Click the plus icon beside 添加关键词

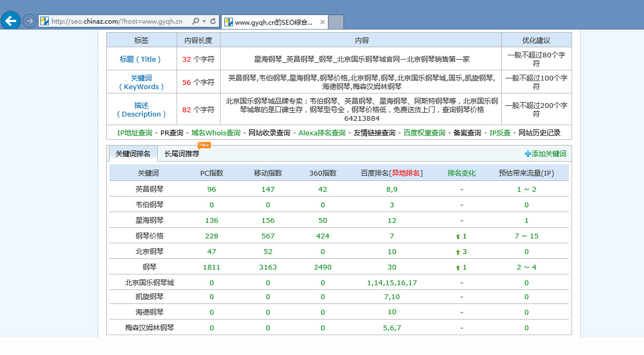click(528, 154)
